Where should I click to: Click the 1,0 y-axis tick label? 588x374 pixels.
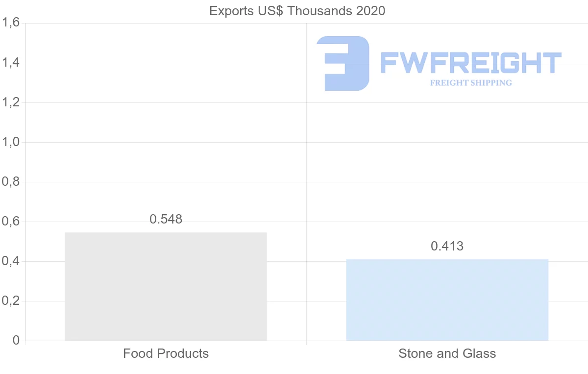point(10,142)
